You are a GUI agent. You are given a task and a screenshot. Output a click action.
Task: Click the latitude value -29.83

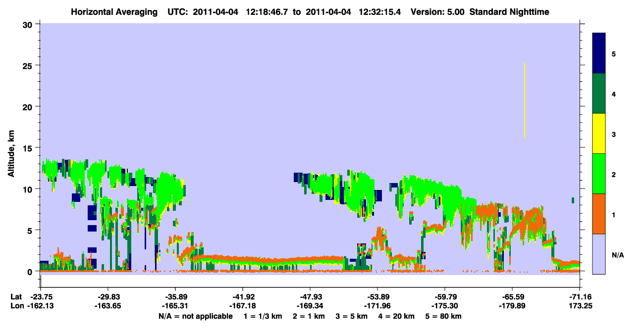108,297
